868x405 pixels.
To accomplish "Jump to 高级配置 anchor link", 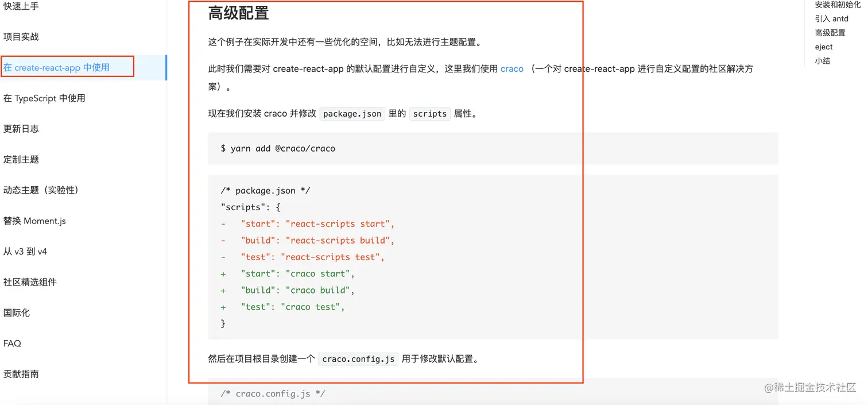I will click(x=830, y=33).
